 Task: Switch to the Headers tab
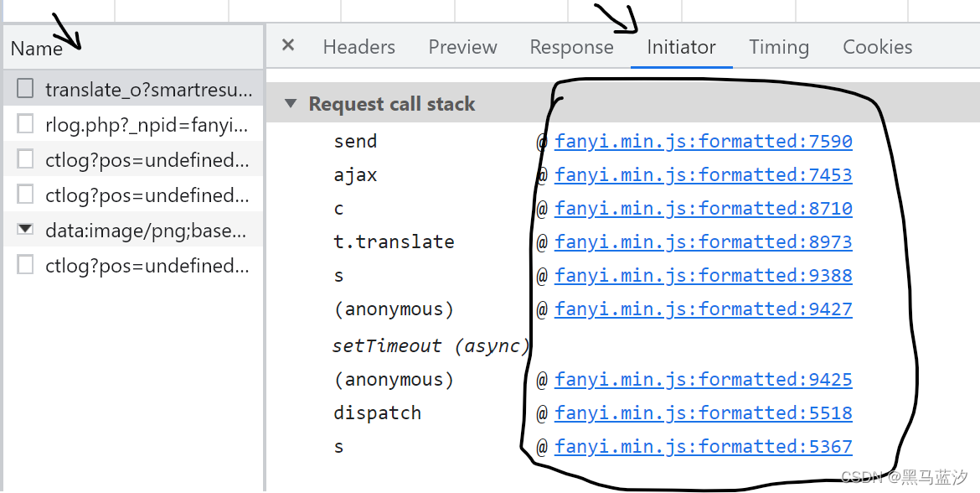[358, 47]
